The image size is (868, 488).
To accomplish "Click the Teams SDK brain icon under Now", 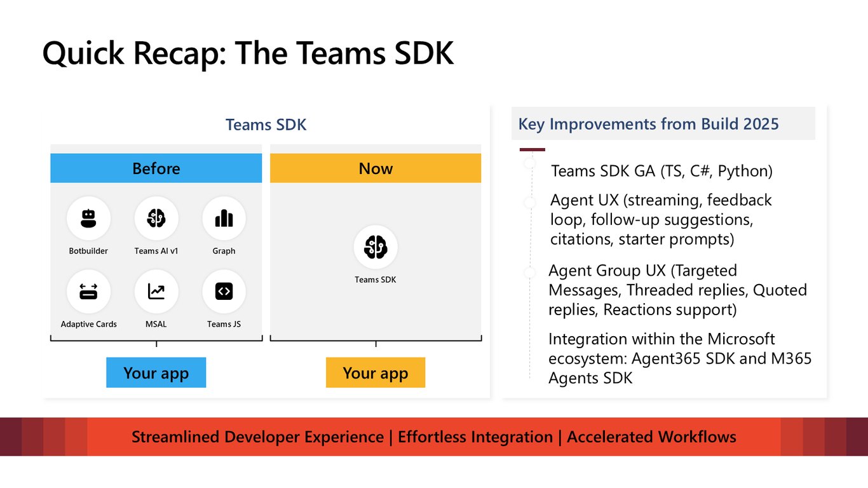I will point(376,247).
